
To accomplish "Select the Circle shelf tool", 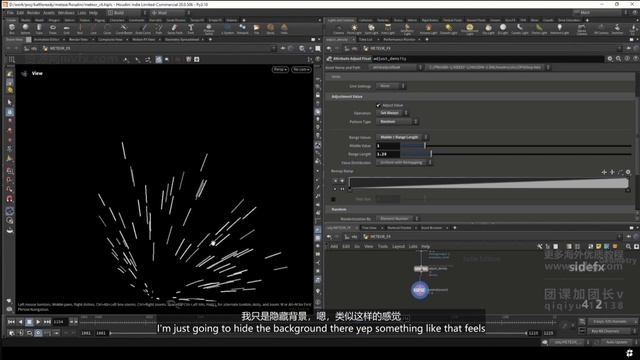I will tap(107, 29).
